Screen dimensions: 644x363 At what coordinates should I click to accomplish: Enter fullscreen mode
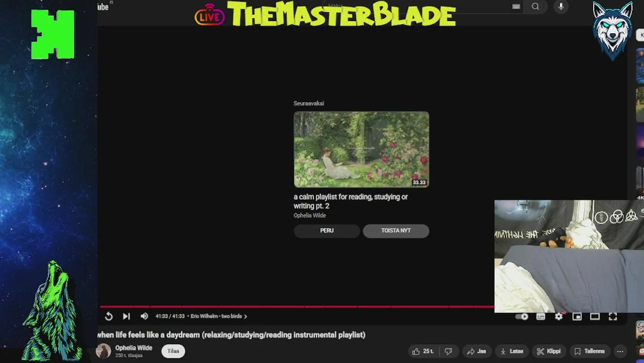(x=613, y=317)
